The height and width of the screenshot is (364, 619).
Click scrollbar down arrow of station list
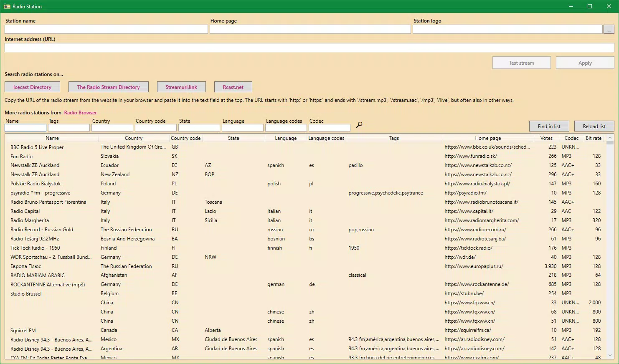pyautogui.click(x=610, y=355)
